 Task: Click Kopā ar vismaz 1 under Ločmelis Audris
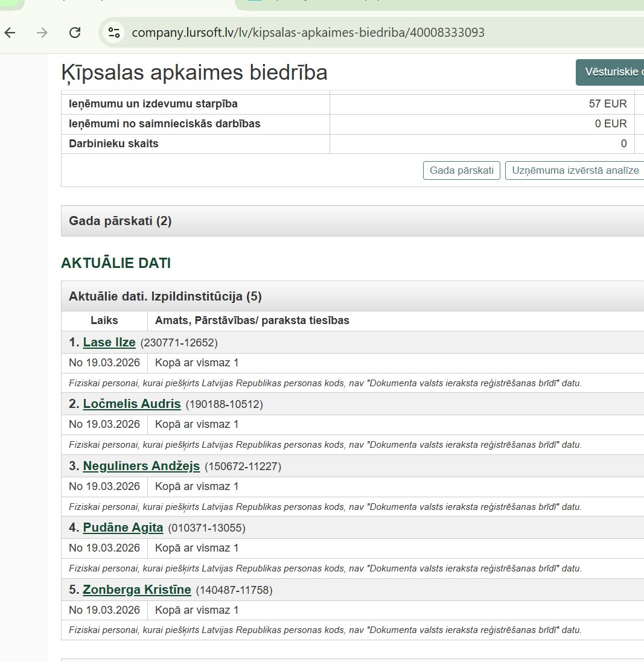point(197,424)
